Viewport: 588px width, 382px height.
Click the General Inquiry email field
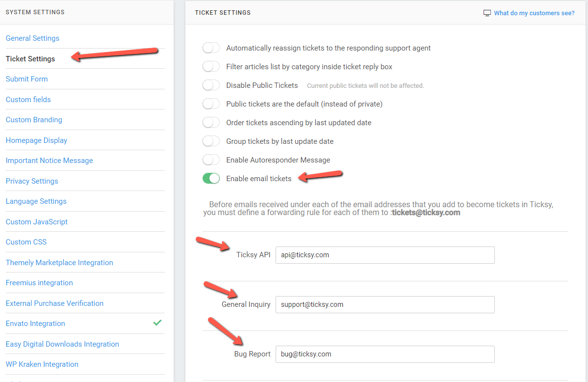[385, 304]
